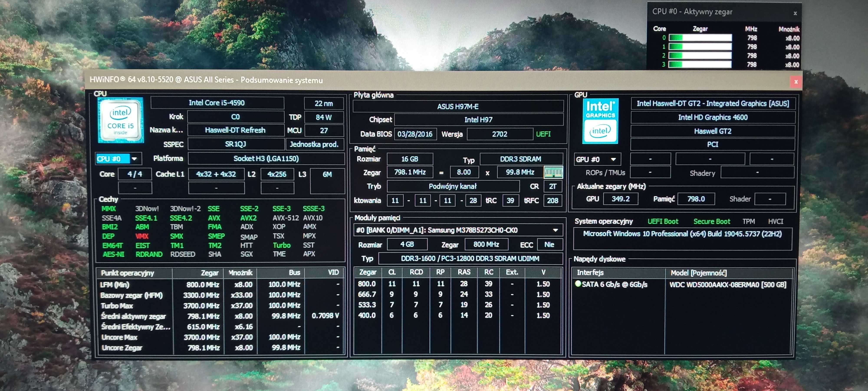Click the Core count 4 / 4 field

pos(135,174)
